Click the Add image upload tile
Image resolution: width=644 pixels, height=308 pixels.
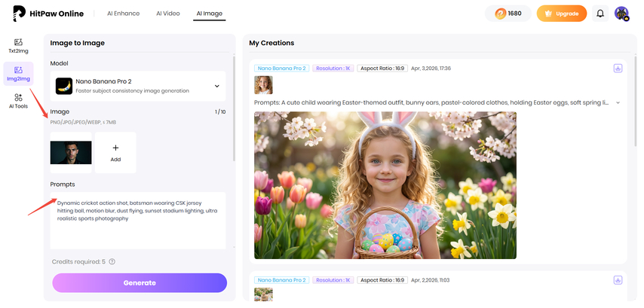[x=115, y=153]
